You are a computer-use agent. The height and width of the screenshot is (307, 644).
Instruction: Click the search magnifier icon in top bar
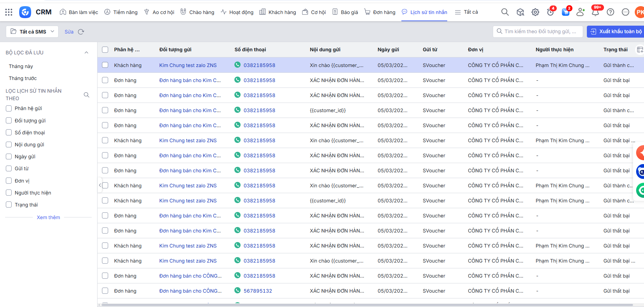(x=505, y=12)
